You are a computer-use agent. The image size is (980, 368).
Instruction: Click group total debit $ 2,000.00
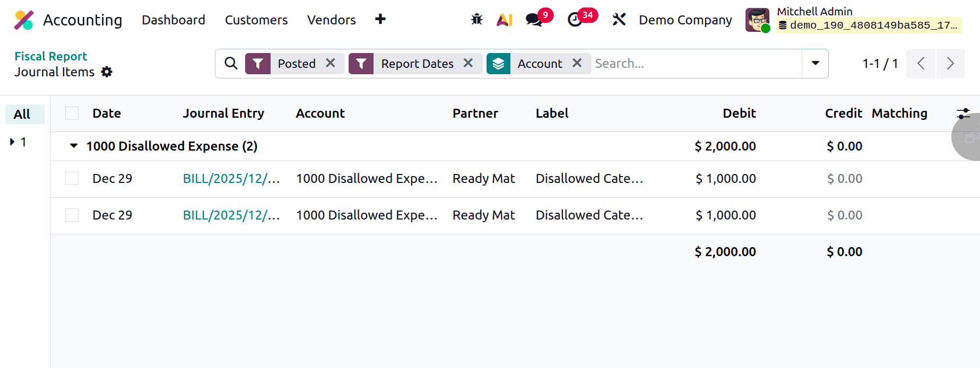pyautogui.click(x=725, y=146)
